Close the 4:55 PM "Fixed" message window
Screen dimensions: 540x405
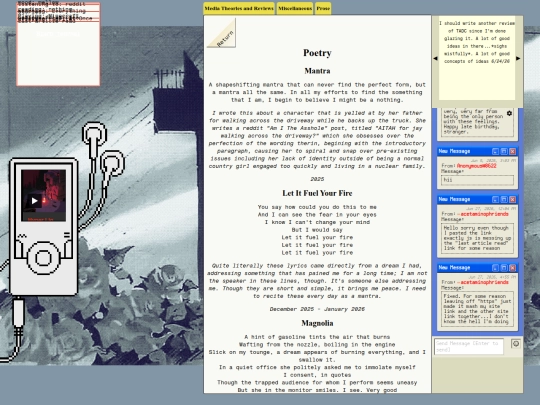(512, 268)
